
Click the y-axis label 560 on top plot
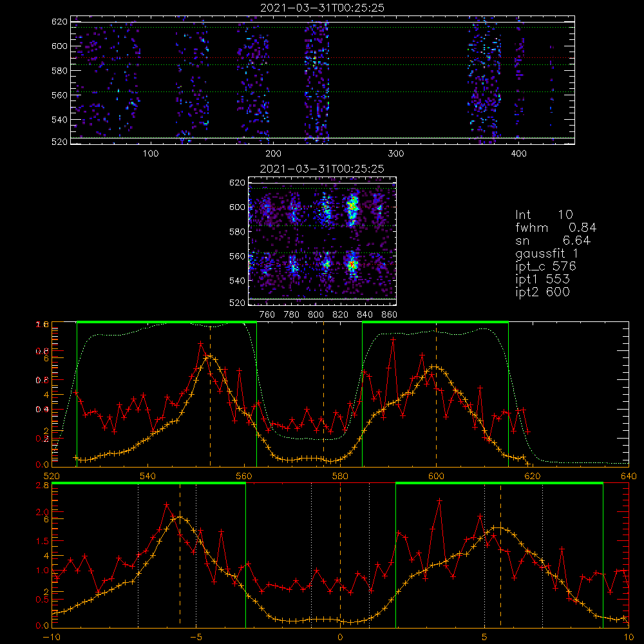tap(59, 95)
